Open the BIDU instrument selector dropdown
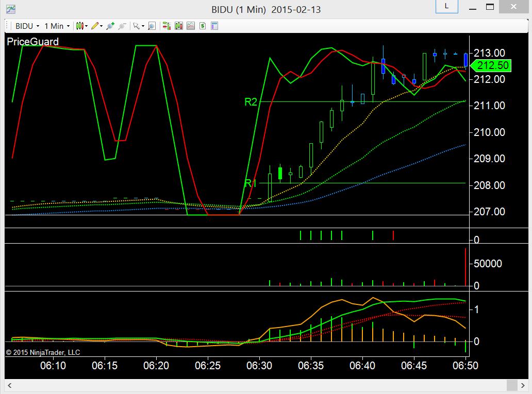 point(27,26)
